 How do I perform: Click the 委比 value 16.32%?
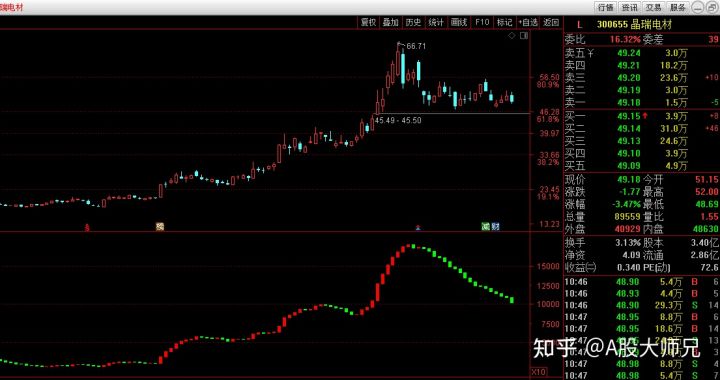[x=625, y=39]
